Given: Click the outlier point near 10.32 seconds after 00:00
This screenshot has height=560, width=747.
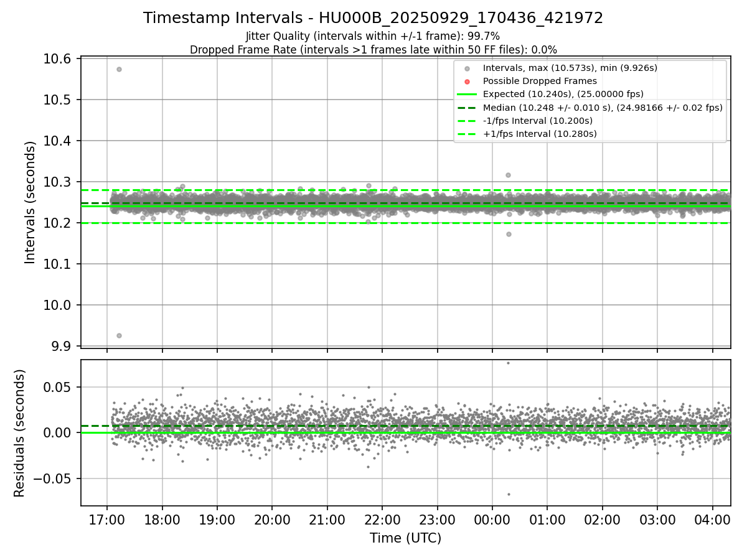Looking at the screenshot, I should pyautogui.click(x=508, y=175).
